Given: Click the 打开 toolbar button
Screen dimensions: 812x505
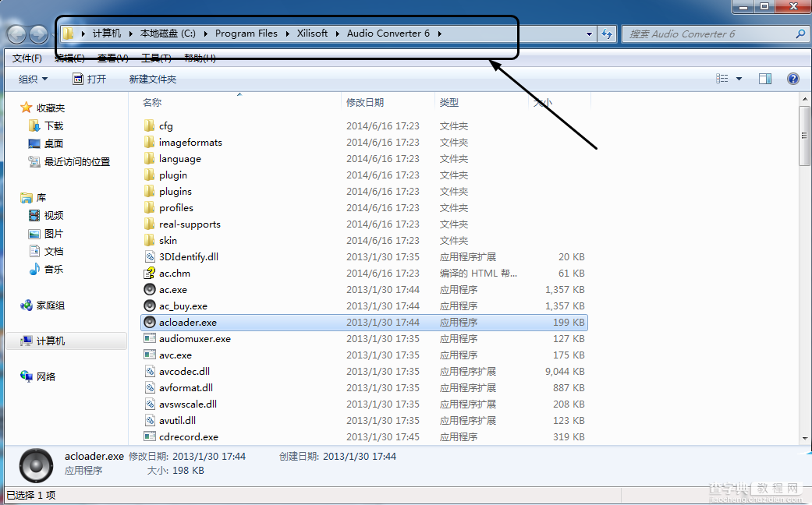Looking at the screenshot, I should pyautogui.click(x=90, y=79).
